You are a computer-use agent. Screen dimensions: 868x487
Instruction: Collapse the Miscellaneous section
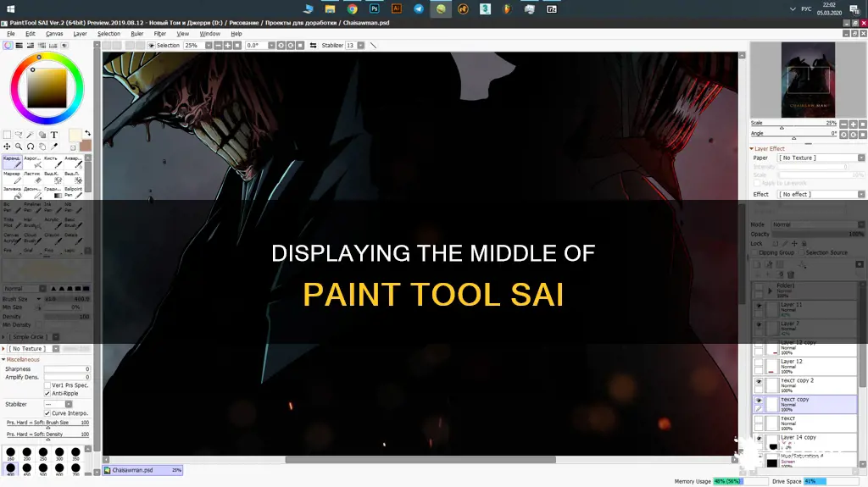[3, 360]
